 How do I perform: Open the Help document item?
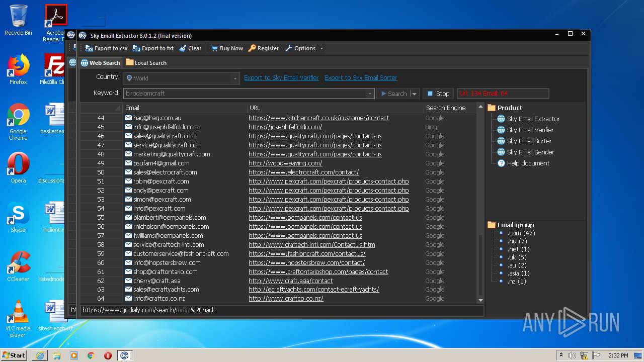pos(528,163)
